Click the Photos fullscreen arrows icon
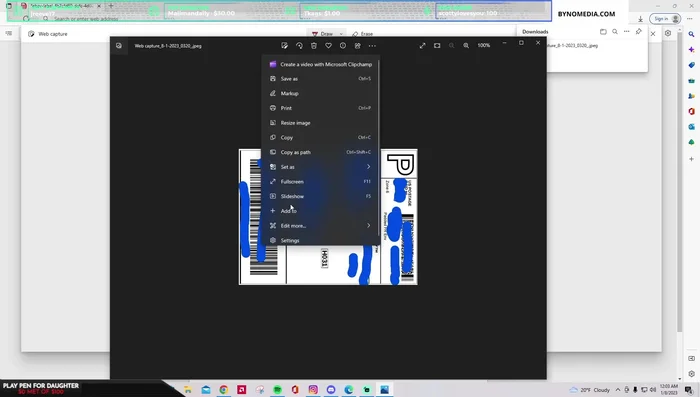 422,46
